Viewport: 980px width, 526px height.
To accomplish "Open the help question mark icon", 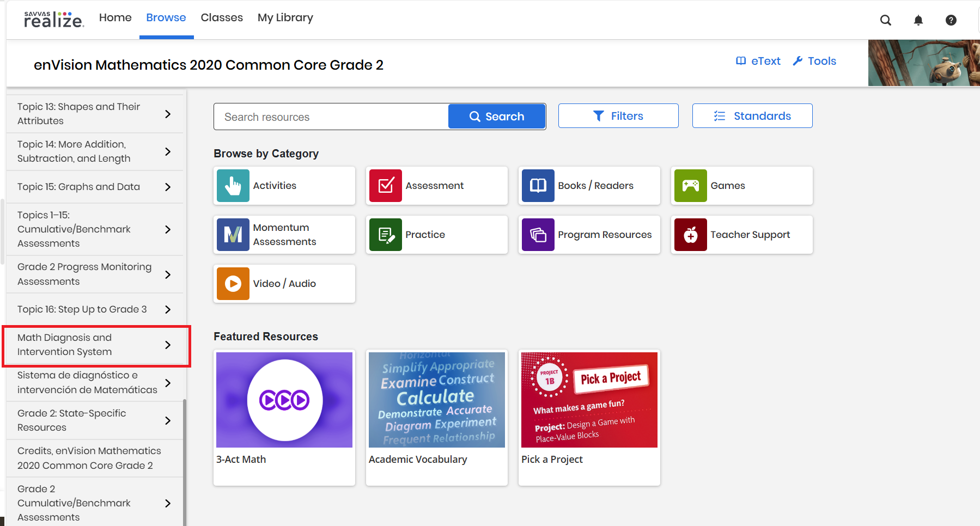I will [x=951, y=20].
